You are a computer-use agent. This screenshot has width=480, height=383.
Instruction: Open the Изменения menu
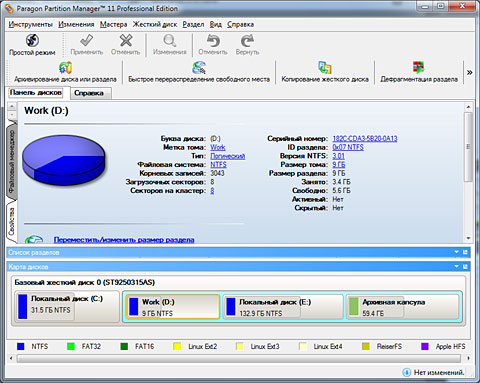[x=76, y=24]
